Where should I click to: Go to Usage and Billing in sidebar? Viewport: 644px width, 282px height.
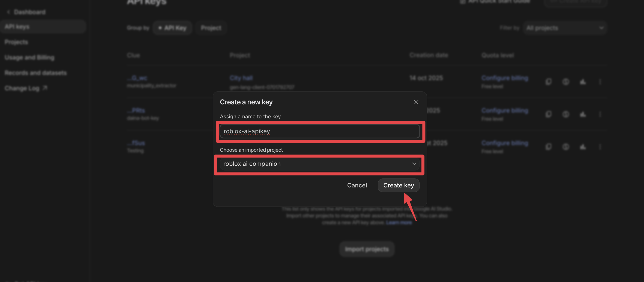[x=29, y=57]
